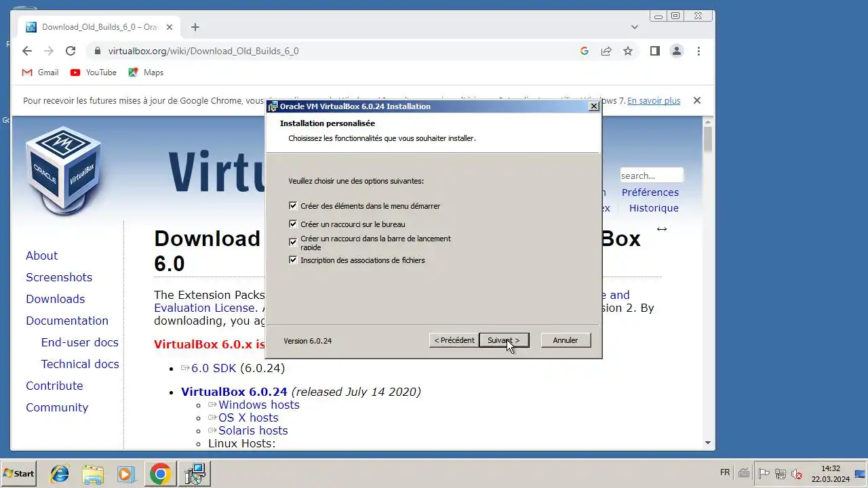Screen dimensions: 868x488
Task: Open Technical docs link
Action: (79, 364)
